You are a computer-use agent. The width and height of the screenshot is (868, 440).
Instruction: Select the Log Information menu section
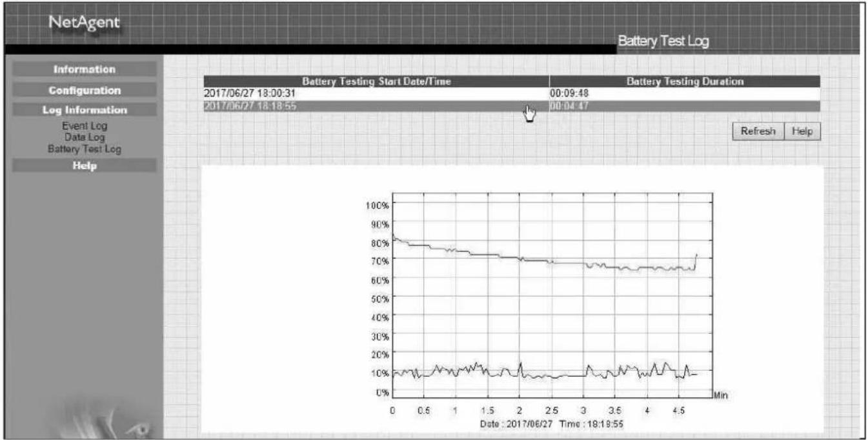click(84, 110)
